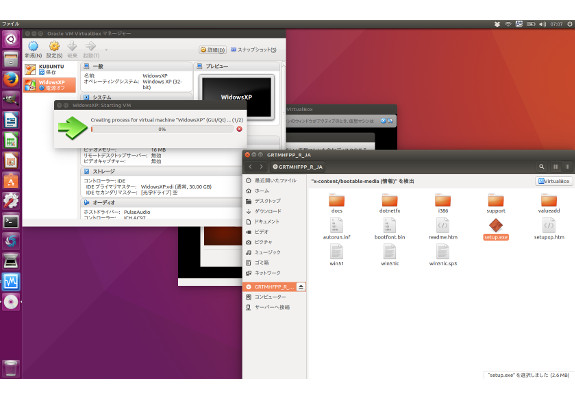Viewport: 575px width, 400px height.
Task: Open the session gear menu in top panel
Action: [x=569, y=24]
